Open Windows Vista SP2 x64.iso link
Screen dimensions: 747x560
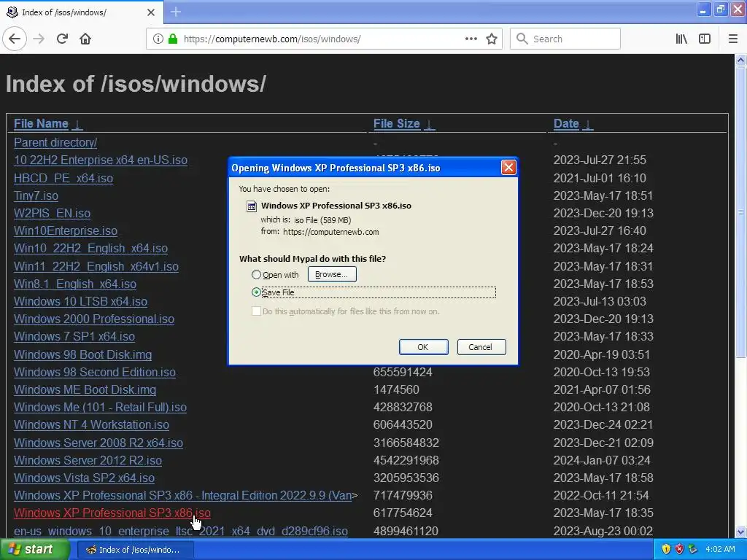point(84,478)
